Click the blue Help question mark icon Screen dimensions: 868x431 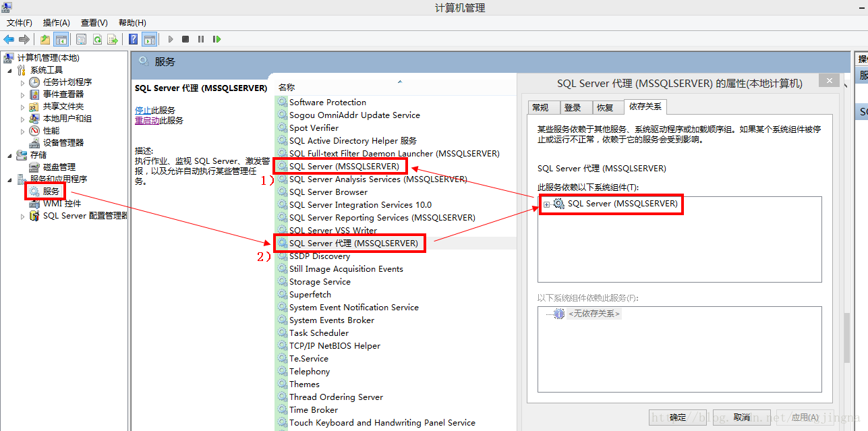[134, 39]
